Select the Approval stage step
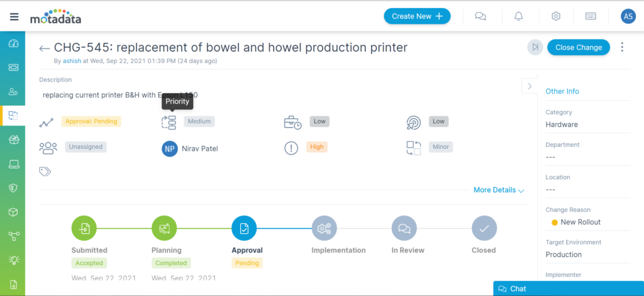The image size is (644, 296). click(x=244, y=229)
